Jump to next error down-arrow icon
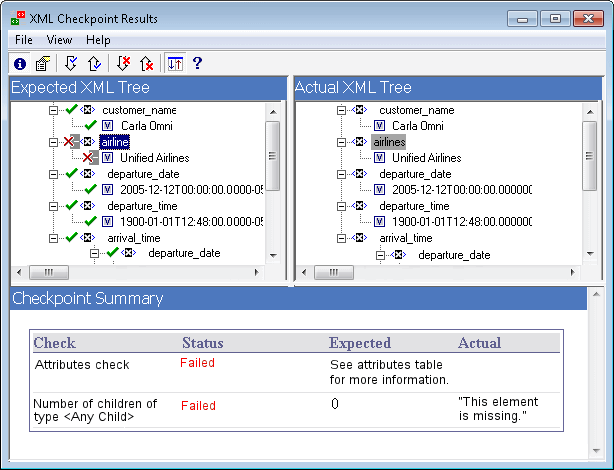Image resolution: width=614 pixels, height=470 pixels. coord(123,64)
